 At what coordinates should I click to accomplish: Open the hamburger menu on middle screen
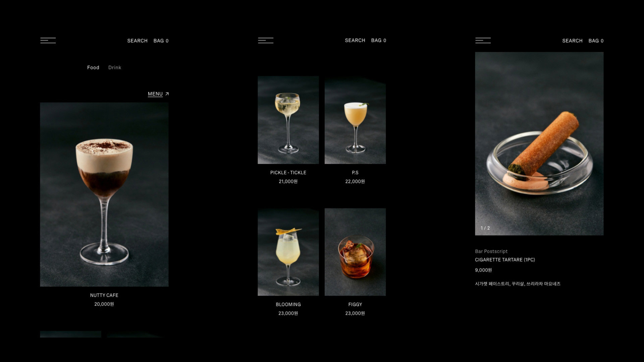click(x=266, y=41)
